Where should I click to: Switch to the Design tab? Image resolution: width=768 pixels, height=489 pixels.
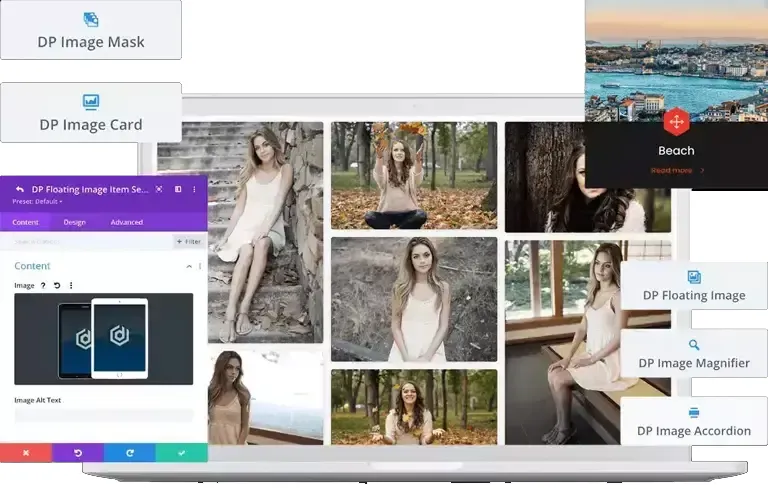tap(74, 222)
